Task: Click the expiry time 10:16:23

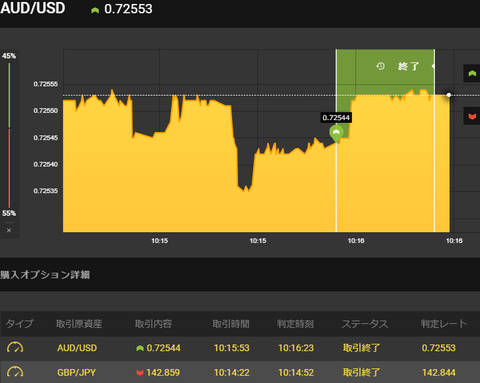Action: [x=296, y=348]
